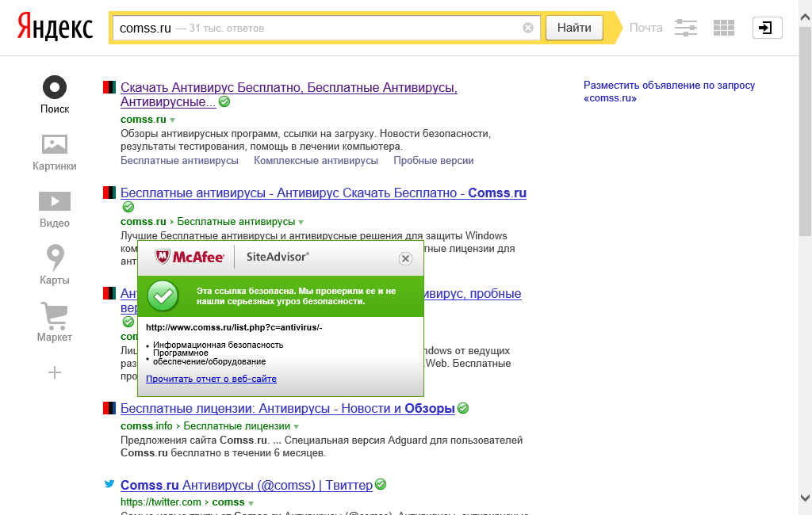Open Прочитать отчет о веб-сайте link

click(x=211, y=379)
